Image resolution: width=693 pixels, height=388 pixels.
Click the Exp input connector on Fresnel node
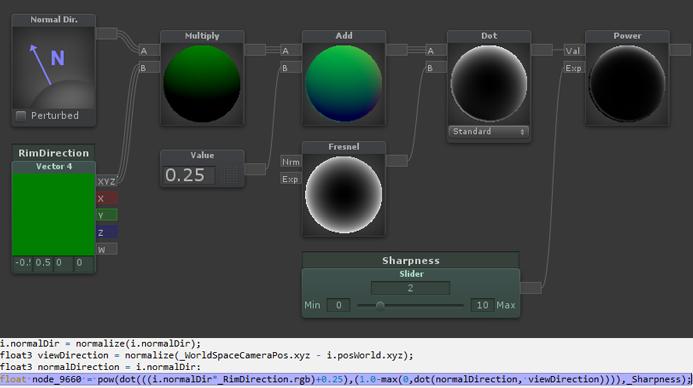[x=291, y=179]
